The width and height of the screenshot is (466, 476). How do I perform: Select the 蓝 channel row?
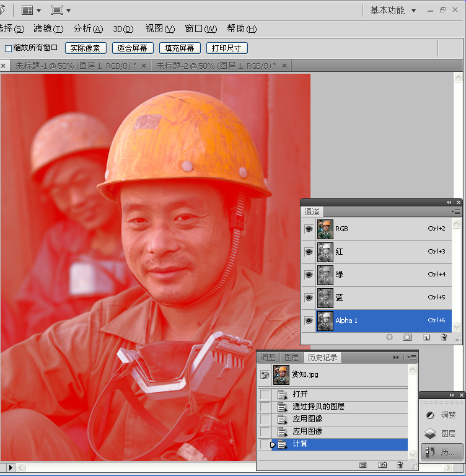point(384,297)
